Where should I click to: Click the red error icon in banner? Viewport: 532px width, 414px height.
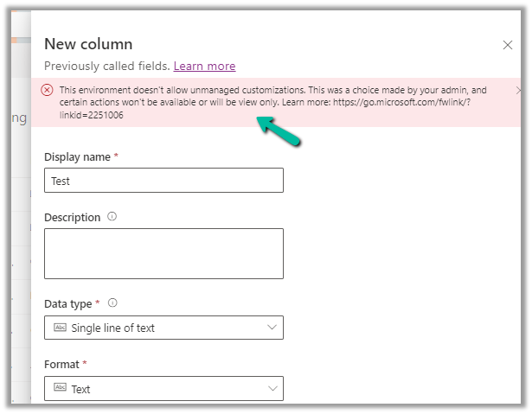pyautogui.click(x=48, y=90)
